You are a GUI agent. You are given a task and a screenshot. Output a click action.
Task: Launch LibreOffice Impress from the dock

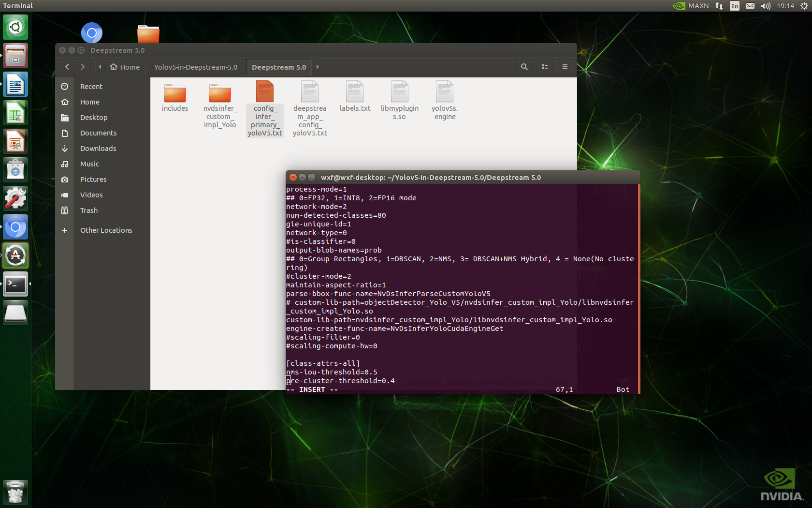click(x=15, y=141)
